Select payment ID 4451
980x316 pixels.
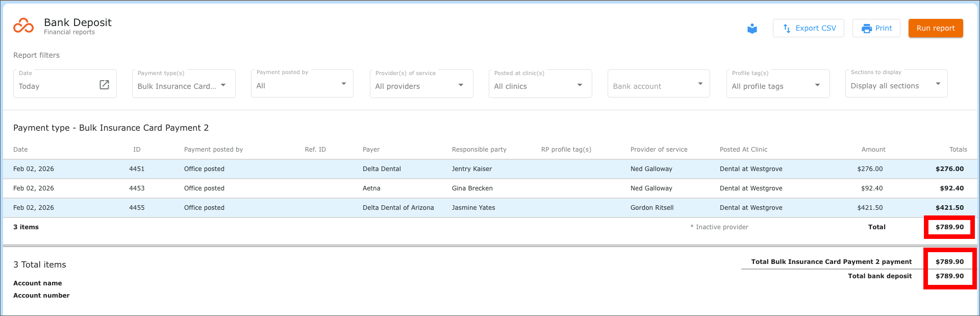click(x=137, y=169)
